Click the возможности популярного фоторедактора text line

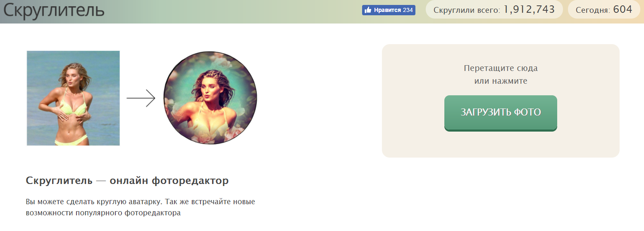[x=103, y=213]
